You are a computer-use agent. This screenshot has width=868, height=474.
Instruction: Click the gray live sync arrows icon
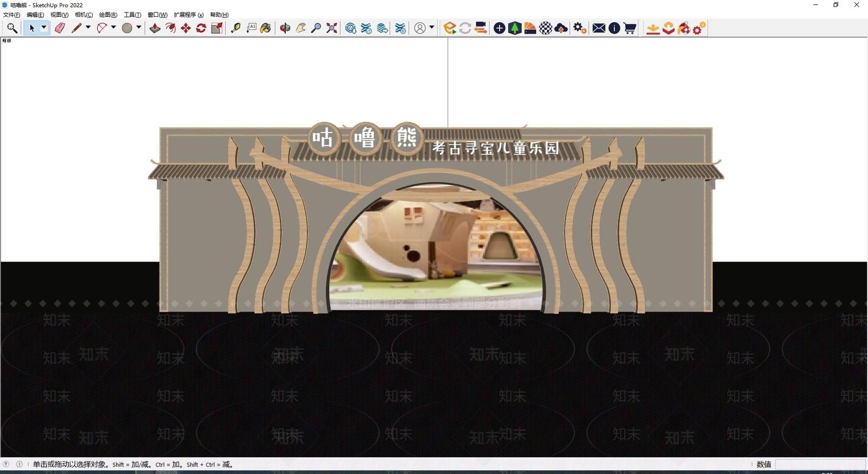pos(465,28)
